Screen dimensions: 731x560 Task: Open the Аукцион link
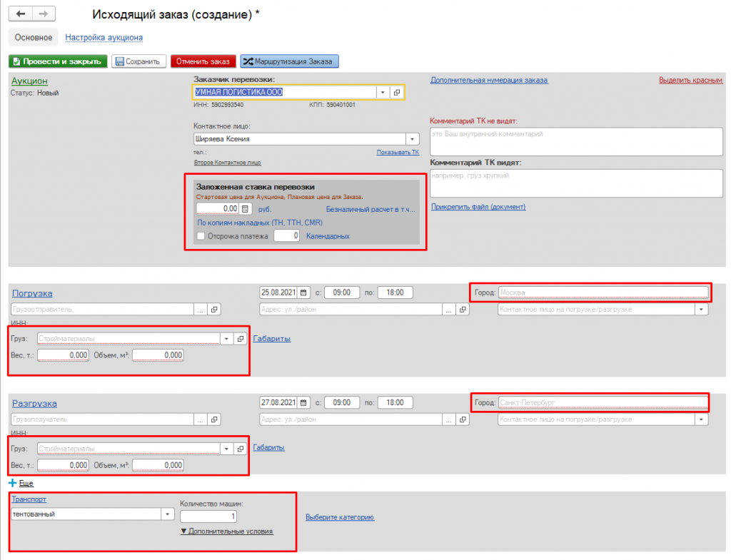pos(29,81)
